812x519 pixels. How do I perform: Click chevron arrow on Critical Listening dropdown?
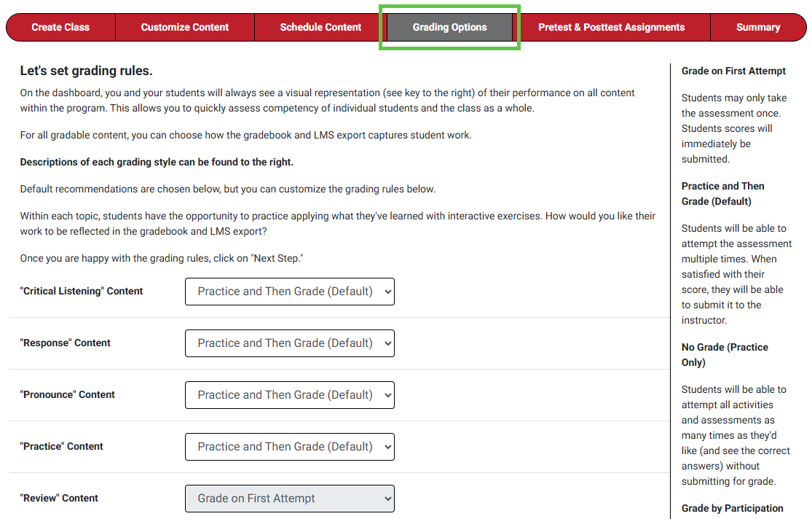point(388,292)
